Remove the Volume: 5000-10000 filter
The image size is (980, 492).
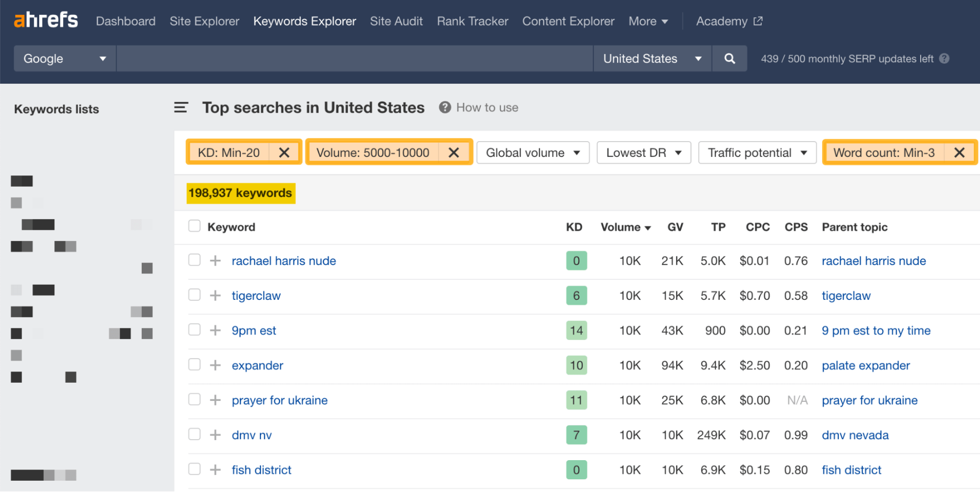454,152
